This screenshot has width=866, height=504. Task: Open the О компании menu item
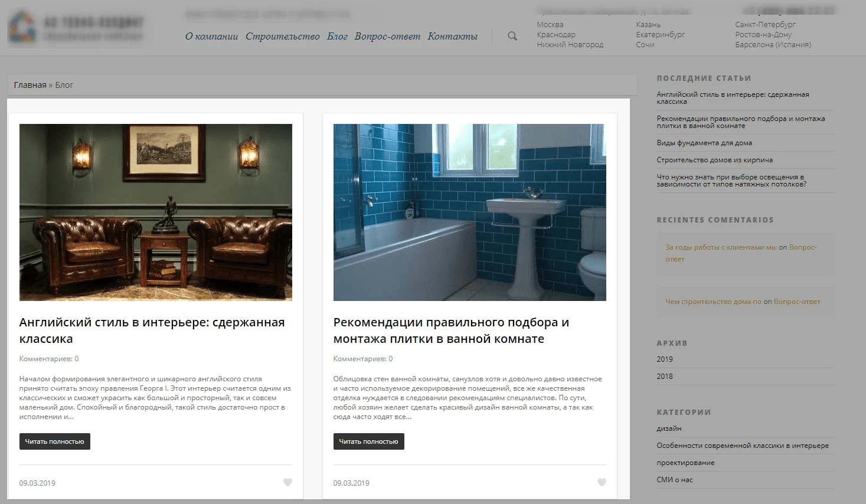(x=211, y=36)
